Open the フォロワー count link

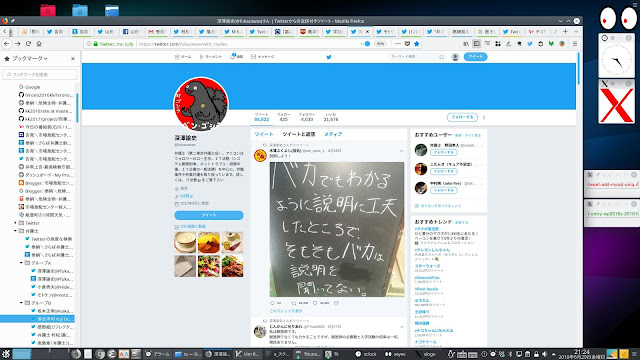(307, 117)
